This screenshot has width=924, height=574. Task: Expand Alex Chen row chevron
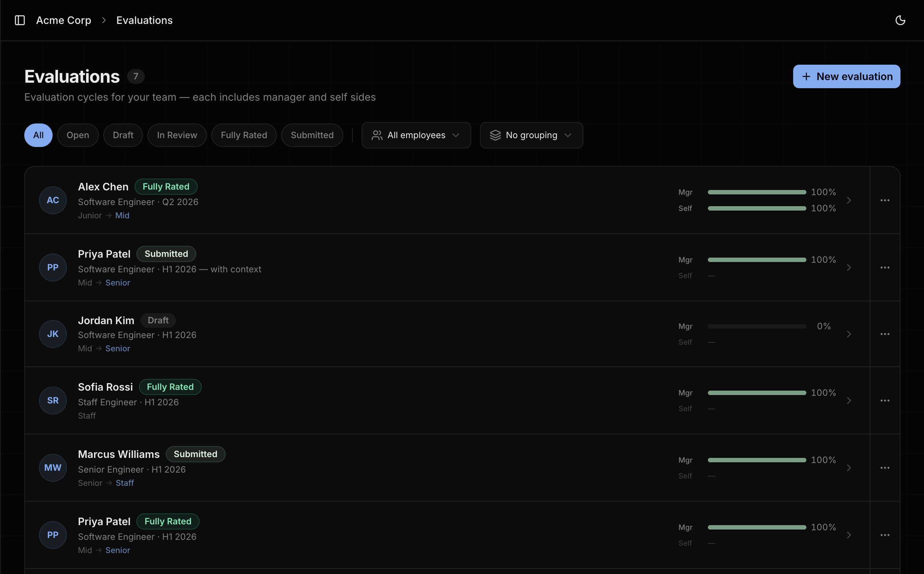849,200
